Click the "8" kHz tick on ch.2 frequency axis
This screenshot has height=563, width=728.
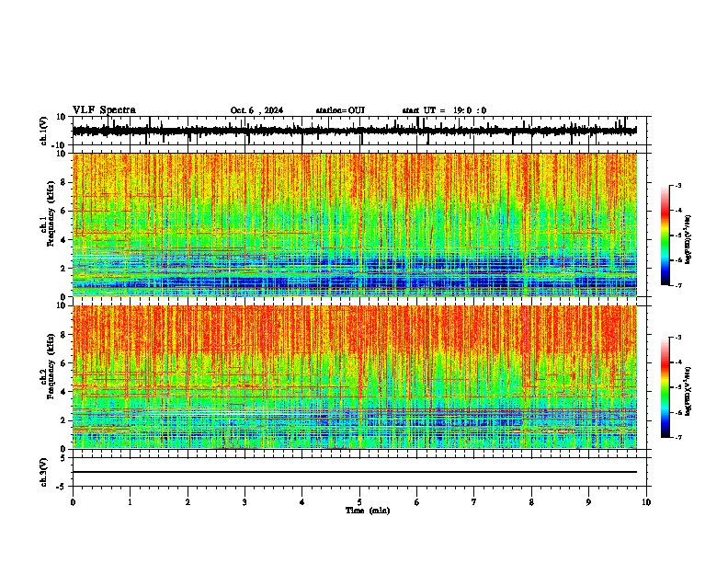63,335
